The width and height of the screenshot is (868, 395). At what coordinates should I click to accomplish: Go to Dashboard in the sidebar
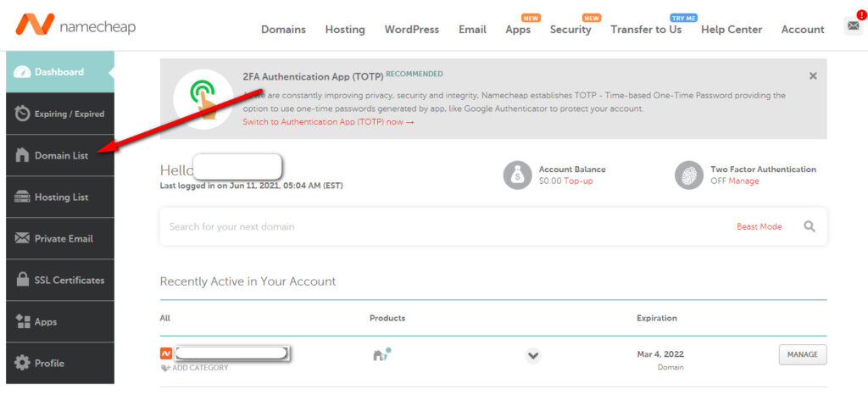tap(60, 72)
